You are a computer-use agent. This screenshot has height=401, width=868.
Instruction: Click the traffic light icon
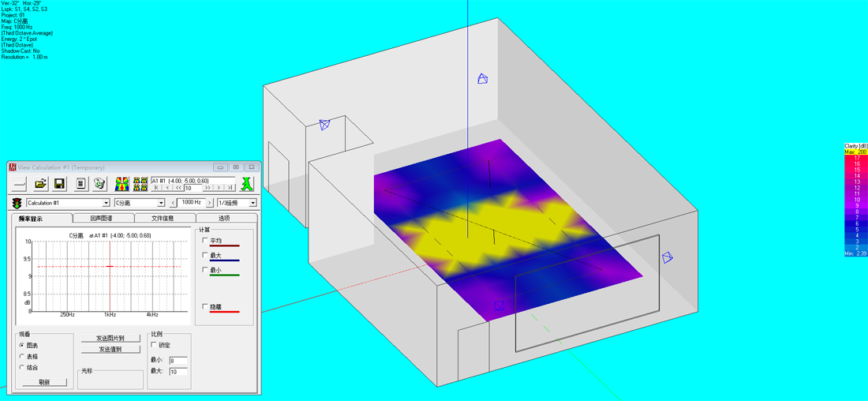(17, 203)
